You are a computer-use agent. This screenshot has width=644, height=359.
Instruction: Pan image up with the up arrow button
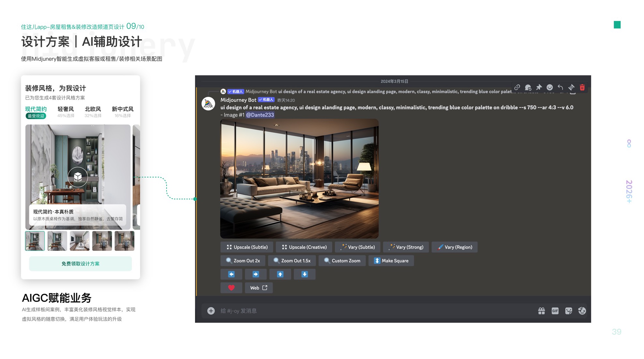click(x=280, y=274)
